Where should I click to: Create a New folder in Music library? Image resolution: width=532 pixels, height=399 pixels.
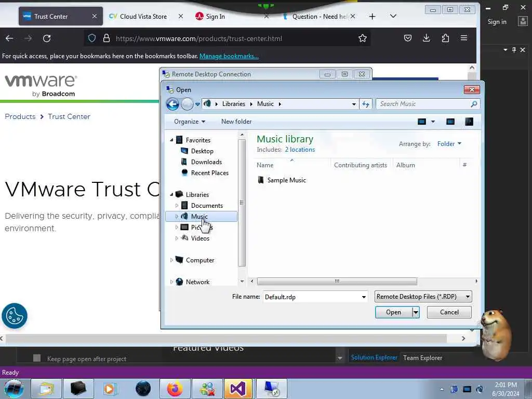236,122
